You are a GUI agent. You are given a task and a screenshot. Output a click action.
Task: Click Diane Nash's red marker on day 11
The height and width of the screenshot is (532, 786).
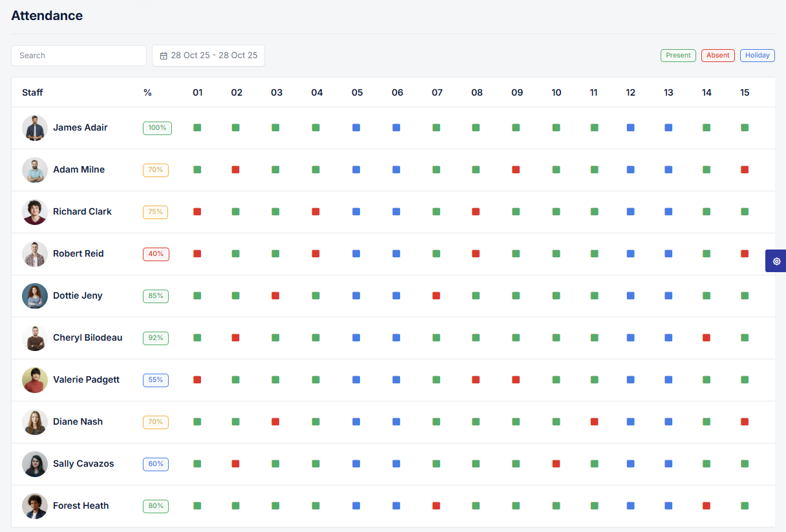click(594, 421)
